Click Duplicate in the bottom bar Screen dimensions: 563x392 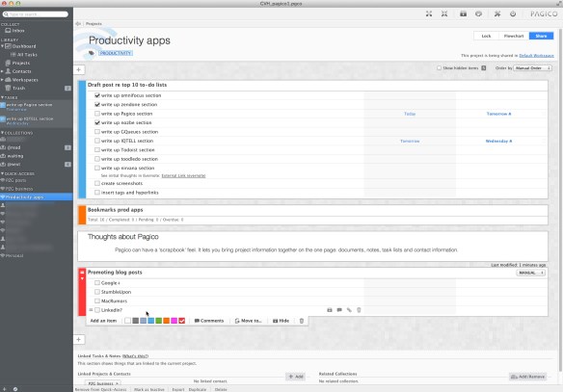point(198,389)
